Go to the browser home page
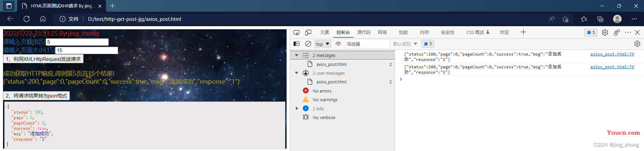The height and width of the screenshot is (151, 644). coord(43,19)
